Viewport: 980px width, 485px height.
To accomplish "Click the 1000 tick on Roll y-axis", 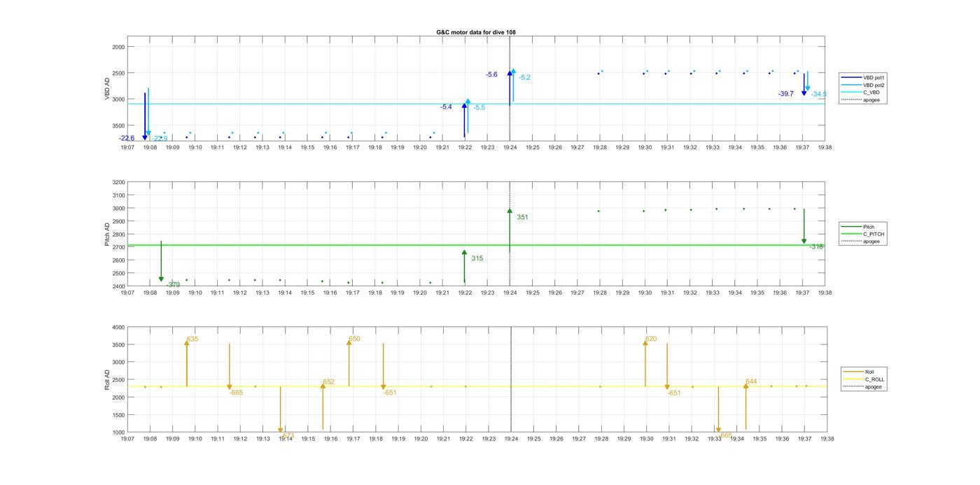I will click(118, 433).
